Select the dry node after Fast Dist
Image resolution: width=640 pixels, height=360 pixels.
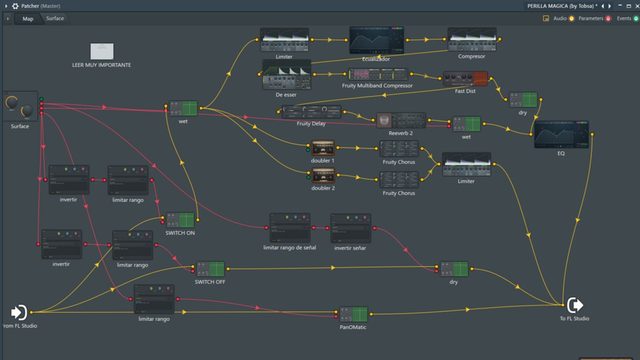coord(523,100)
